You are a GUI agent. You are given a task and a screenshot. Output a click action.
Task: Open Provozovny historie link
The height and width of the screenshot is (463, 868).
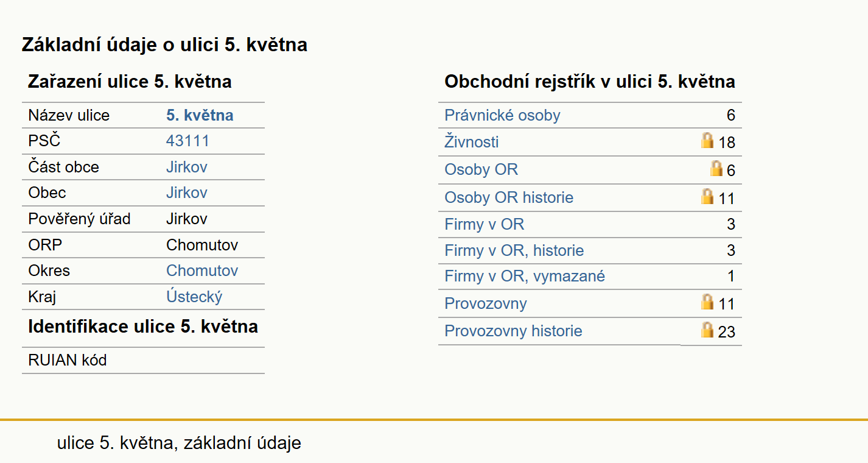coord(513,331)
